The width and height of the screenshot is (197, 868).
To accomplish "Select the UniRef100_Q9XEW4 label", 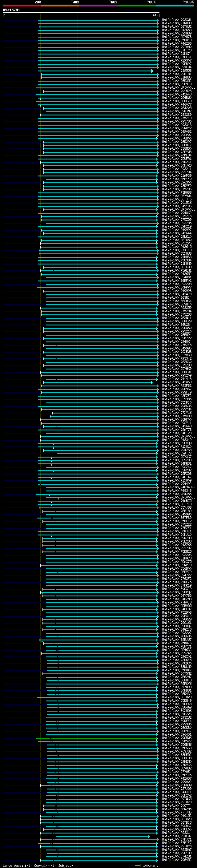I will tap(176, 67).
